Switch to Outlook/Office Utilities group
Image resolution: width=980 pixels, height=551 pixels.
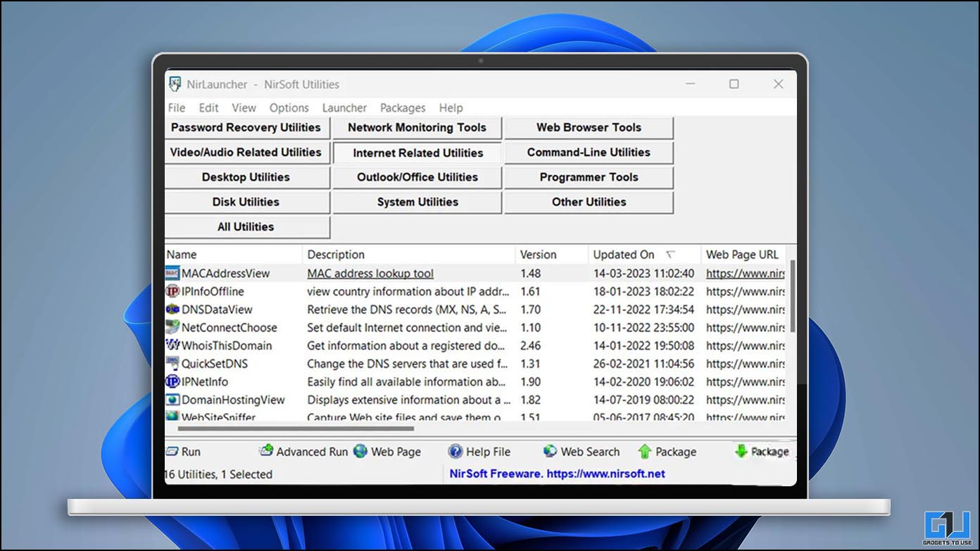pyautogui.click(x=417, y=177)
